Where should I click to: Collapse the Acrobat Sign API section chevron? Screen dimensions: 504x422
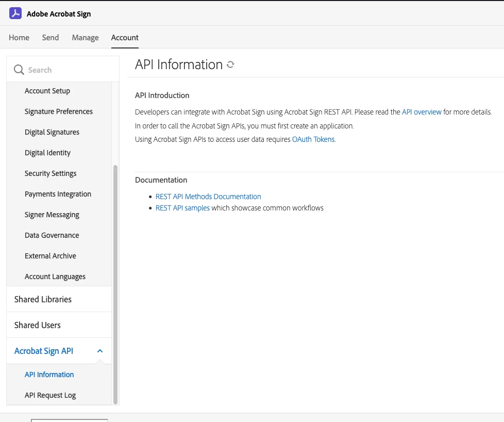100,351
